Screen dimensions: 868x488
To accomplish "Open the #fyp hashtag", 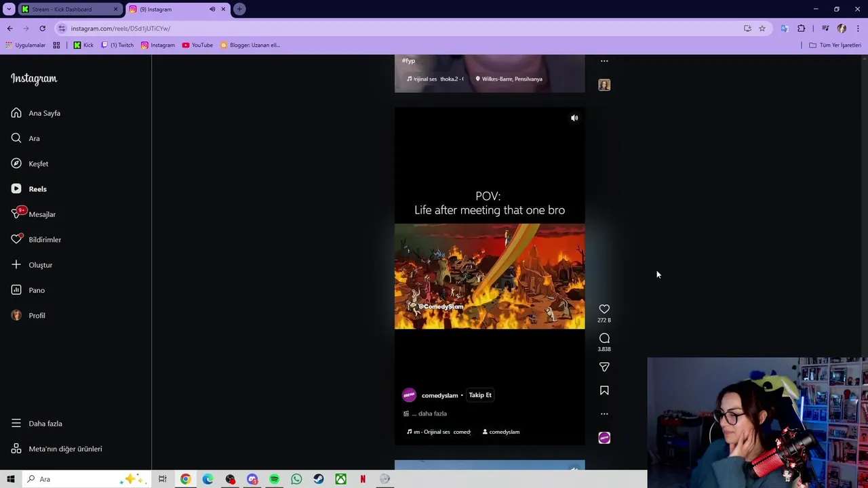I will click(408, 60).
